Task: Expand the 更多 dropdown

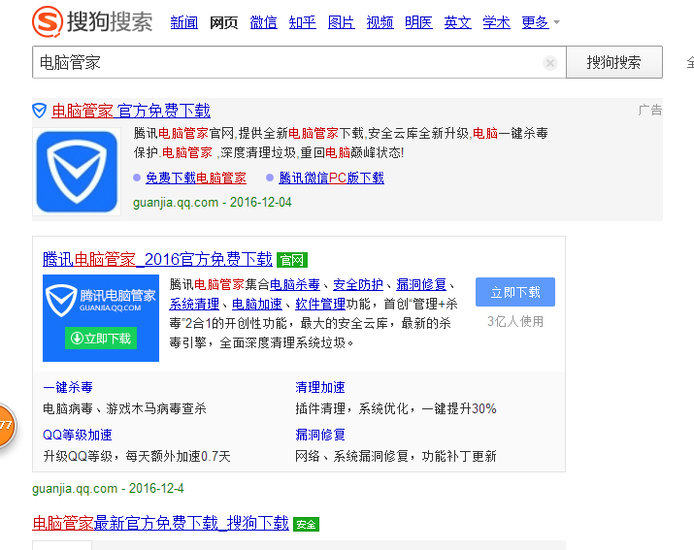Action: click(540, 22)
